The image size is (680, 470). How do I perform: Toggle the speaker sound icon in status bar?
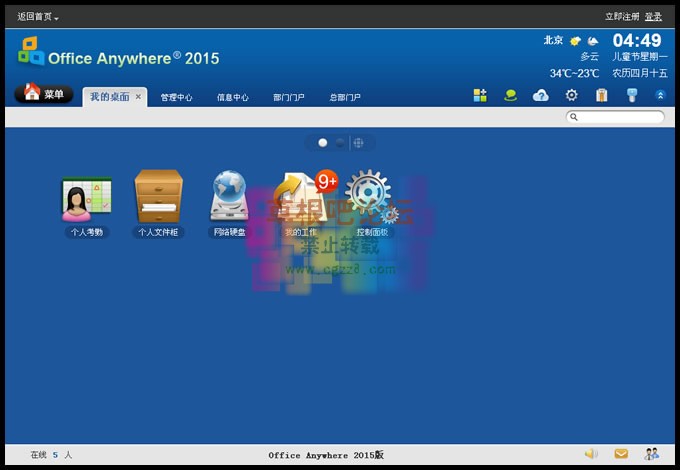pyautogui.click(x=591, y=454)
